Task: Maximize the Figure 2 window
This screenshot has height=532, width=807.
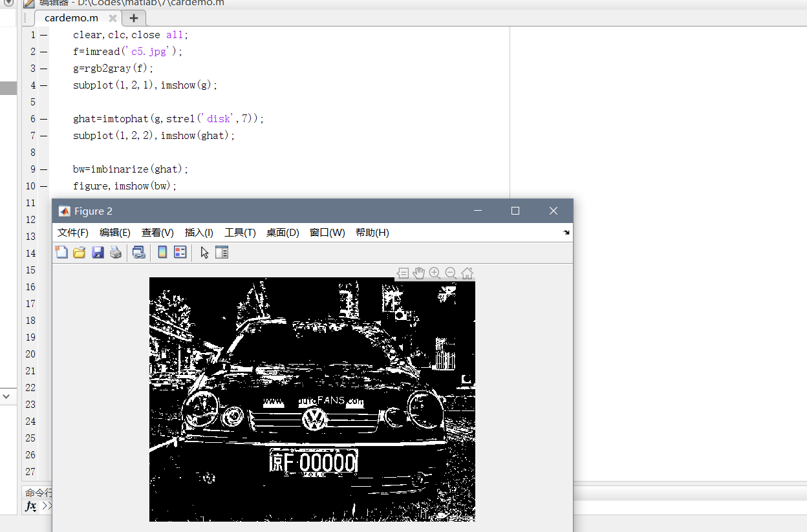Action: pyautogui.click(x=515, y=211)
